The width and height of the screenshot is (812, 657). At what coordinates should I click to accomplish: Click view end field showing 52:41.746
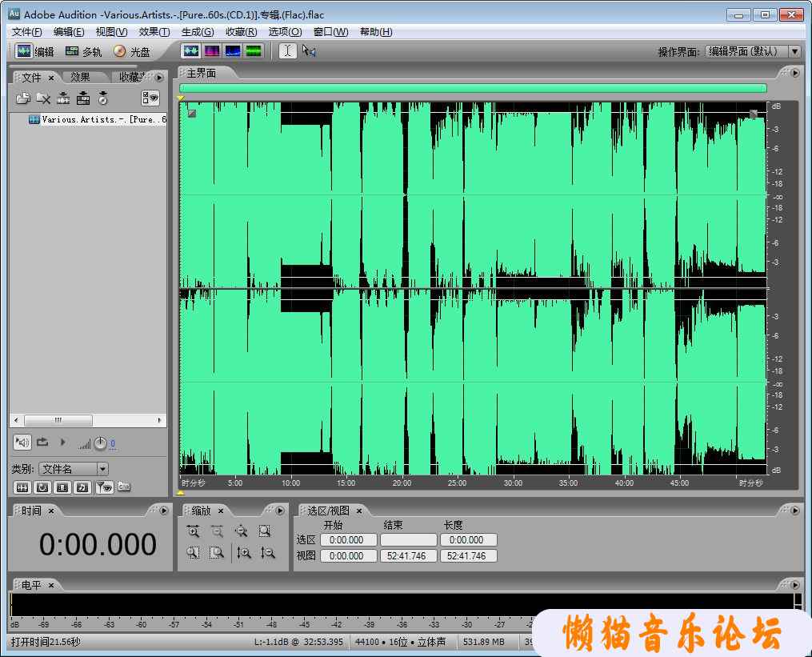pos(408,556)
